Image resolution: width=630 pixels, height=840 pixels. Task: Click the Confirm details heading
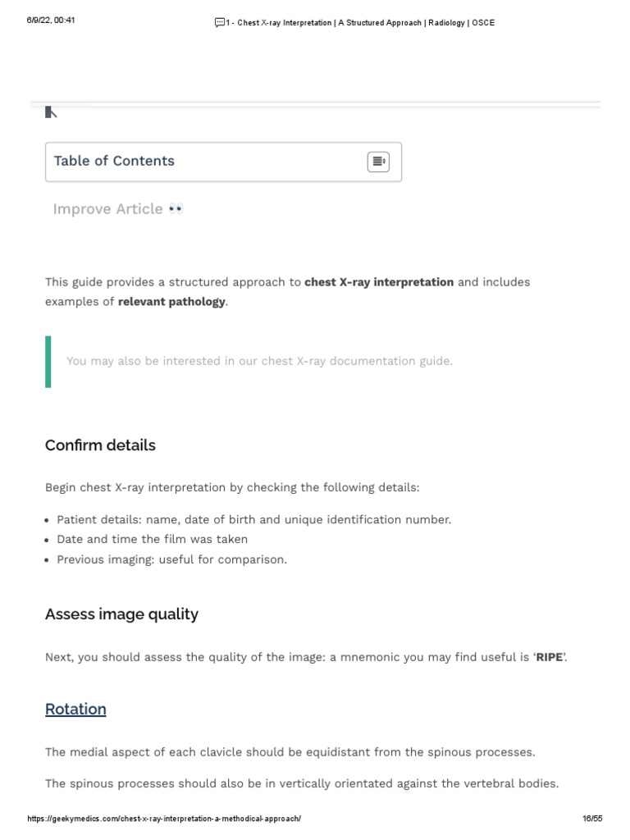pos(100,445)
